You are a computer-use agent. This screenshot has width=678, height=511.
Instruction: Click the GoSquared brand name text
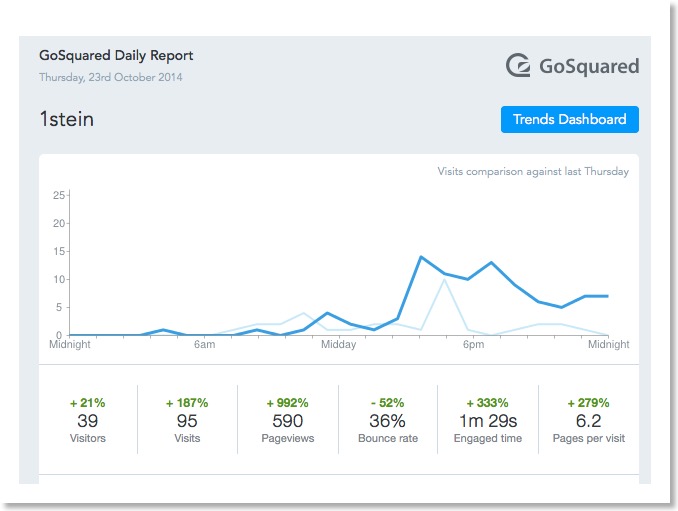coord(589,67)
